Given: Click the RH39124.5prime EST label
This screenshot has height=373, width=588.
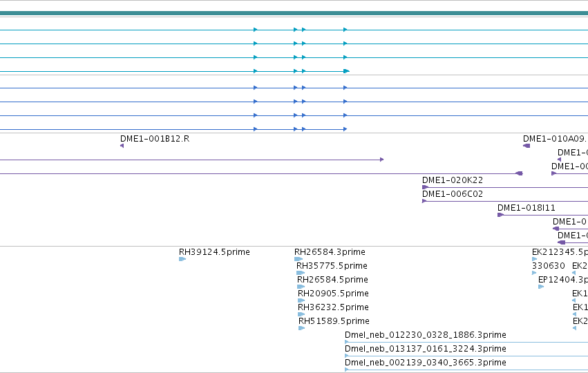Looking at the screenshot, I should pos(214,252).
